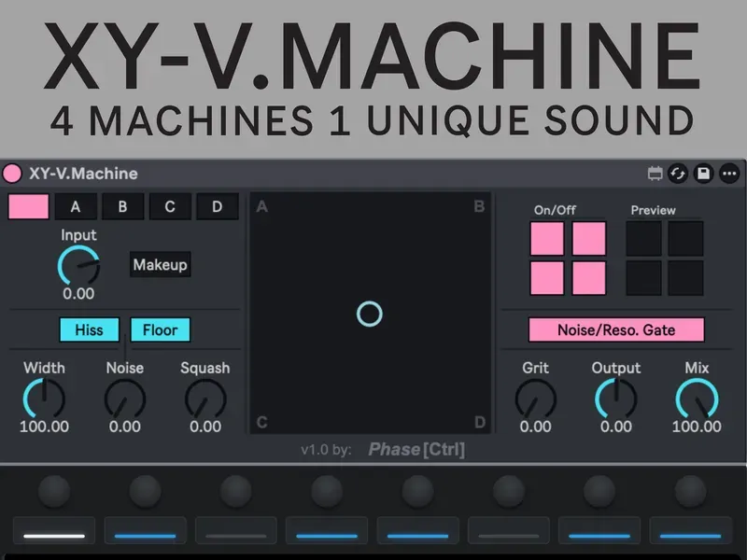747x560 pixels.
Task: Select the pink tab before A
Action: tap(29, 206)
